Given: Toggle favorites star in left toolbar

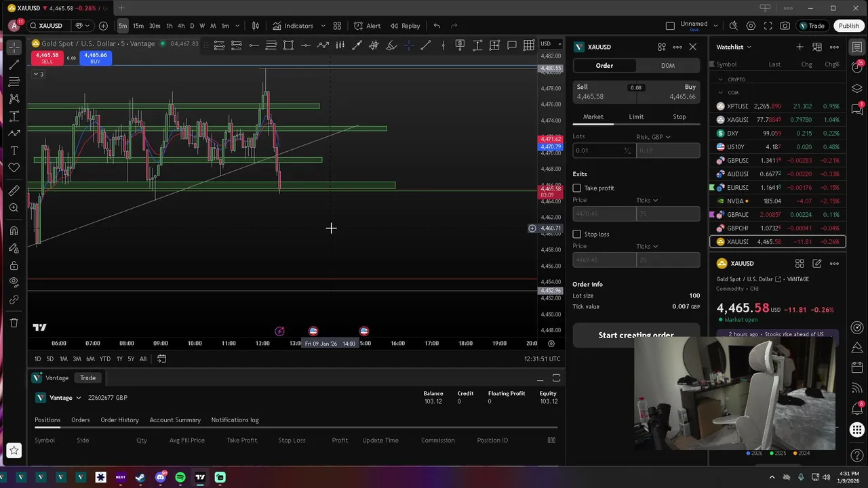Looking at the screenshot, I should (14, 449).
